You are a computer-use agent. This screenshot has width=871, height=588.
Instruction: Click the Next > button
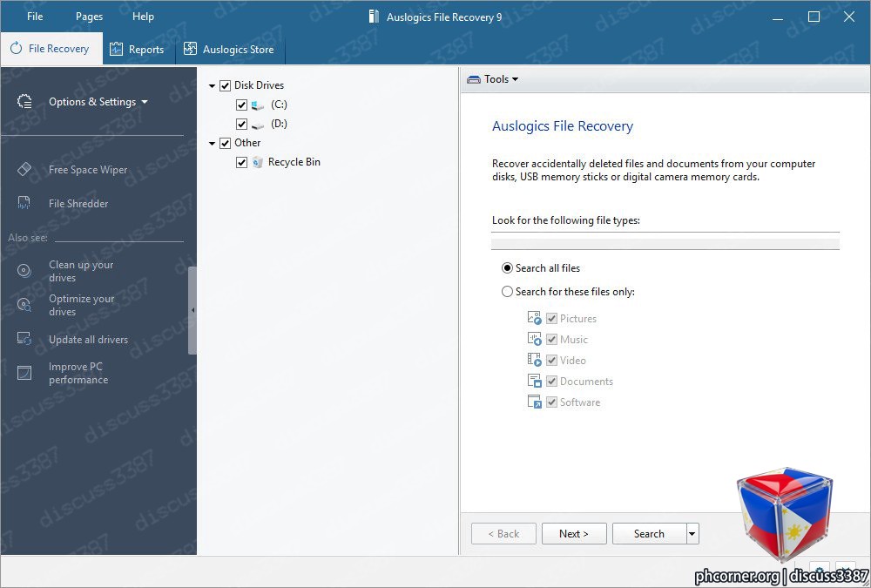click(x=574, y=533)
